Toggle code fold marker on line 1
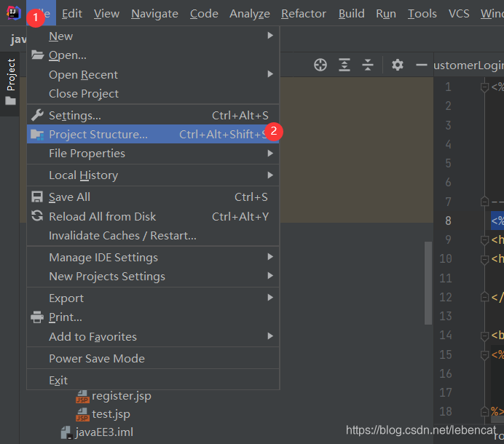The image size is (504, 444). click(485, 87)
